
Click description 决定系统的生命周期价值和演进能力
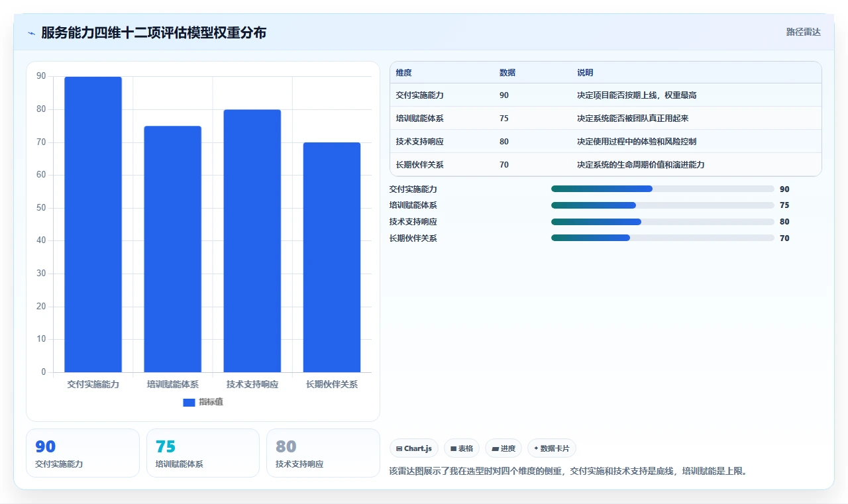click(x=641, y=165)
